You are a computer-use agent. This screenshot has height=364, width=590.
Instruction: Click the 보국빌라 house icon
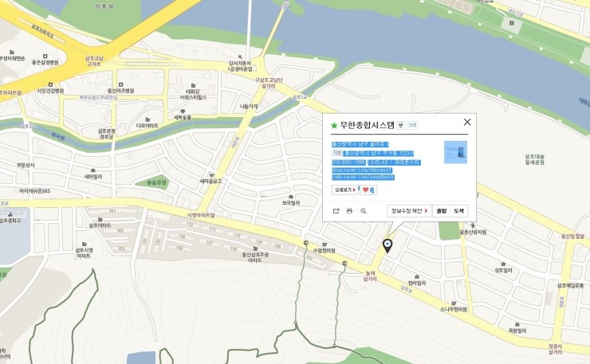291,197
